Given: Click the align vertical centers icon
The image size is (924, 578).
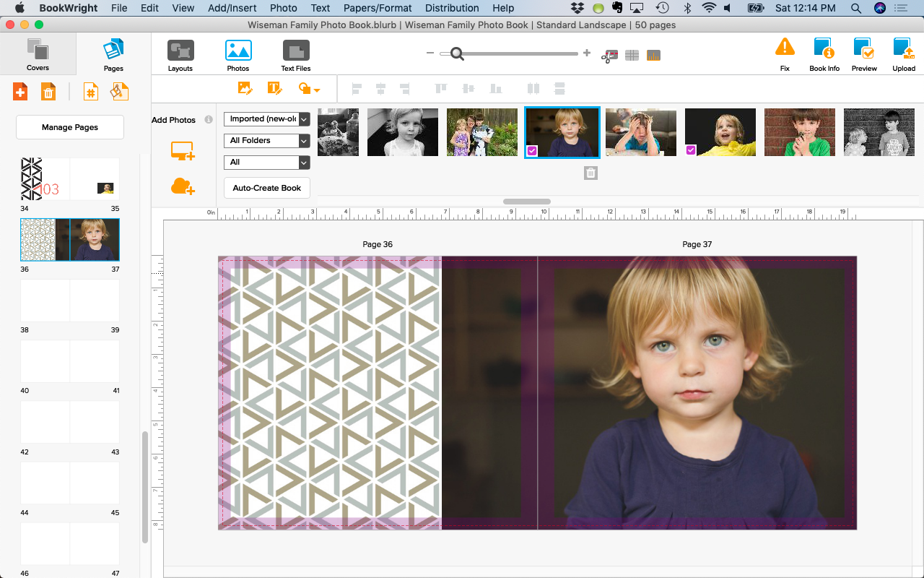Looking at the screenshot, I should click(468, 88).
